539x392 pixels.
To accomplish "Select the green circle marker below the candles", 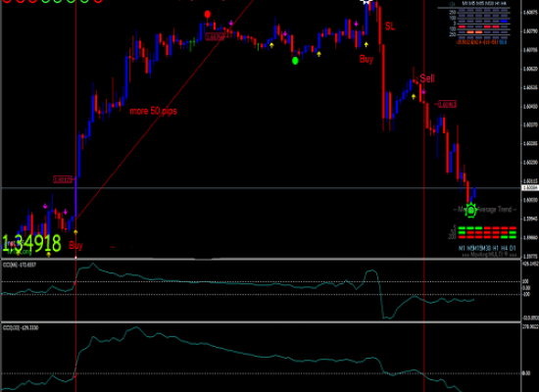I will (x=295, y=61).
